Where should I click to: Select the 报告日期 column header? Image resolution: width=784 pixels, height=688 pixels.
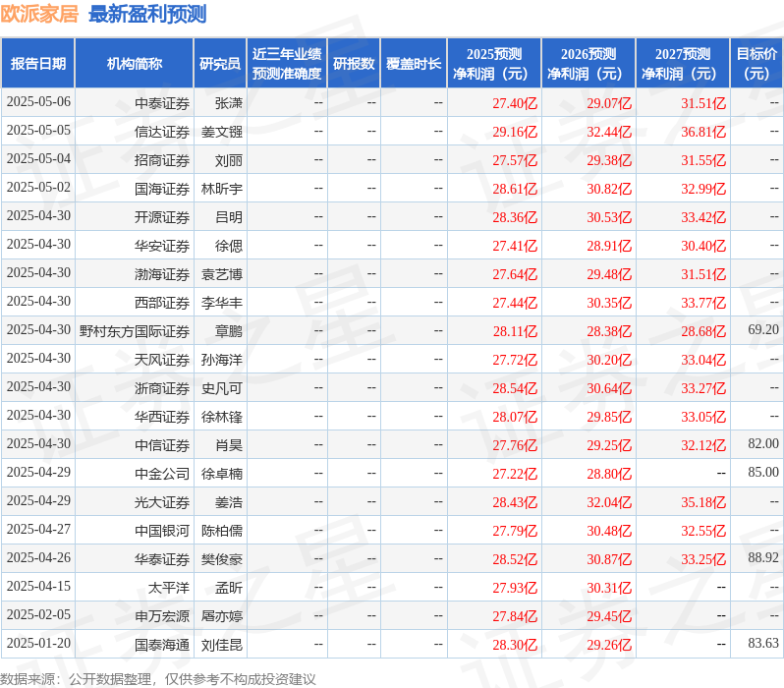[38, 64]
